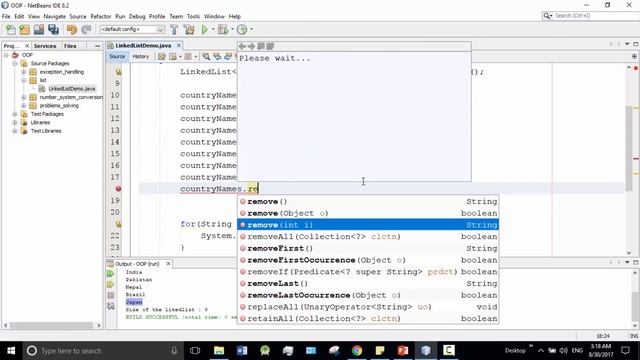640x360 pixels.
Task: Click the javadoc popup back arrow
Action: click(x=242, y=46)
